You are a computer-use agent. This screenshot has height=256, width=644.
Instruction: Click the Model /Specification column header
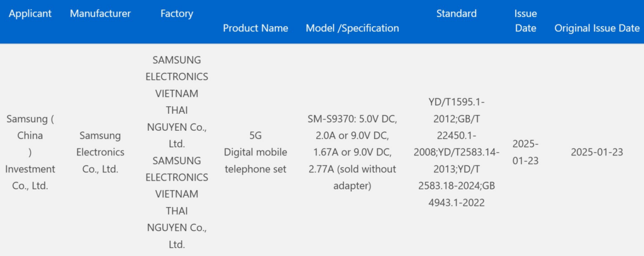352,28
